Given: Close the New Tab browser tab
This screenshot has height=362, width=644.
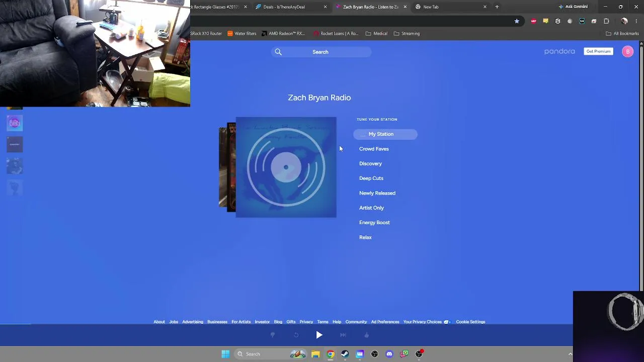Looking at the screenshot, I should tap(485, 7).
